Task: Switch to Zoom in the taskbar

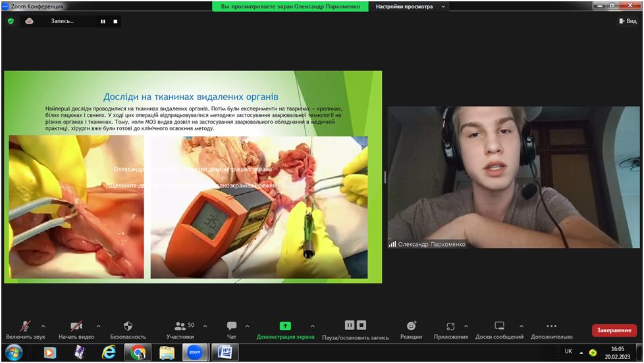Action: tap(195, 352)
